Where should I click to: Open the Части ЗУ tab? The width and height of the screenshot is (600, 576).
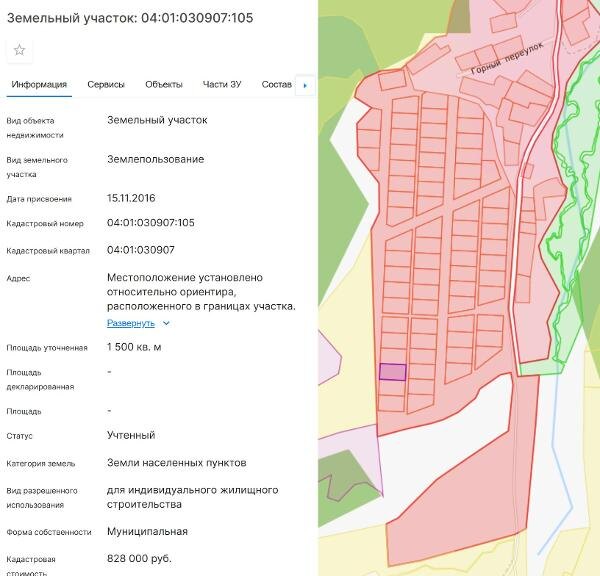click(x=222, y=85)
